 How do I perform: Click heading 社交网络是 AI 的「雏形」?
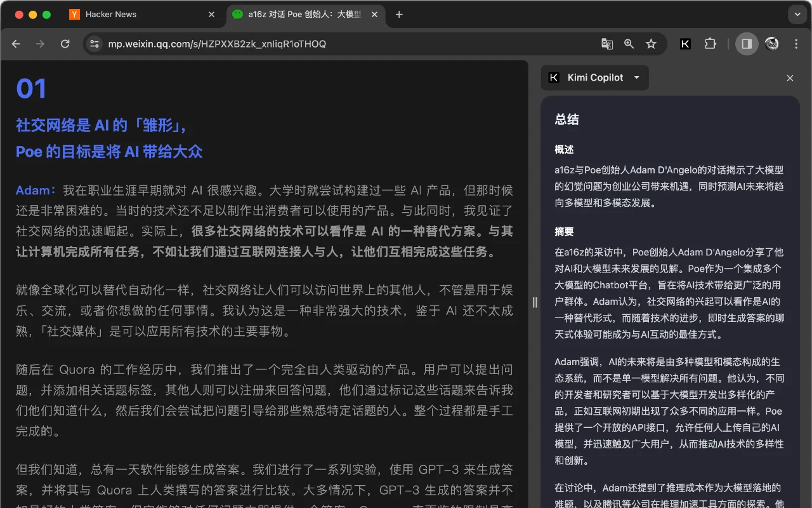102,125
